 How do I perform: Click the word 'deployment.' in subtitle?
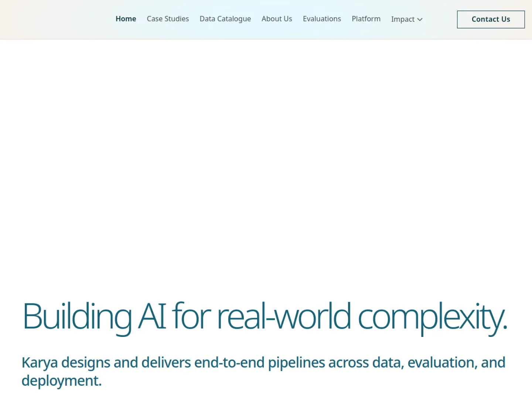[x=62, y=381]
